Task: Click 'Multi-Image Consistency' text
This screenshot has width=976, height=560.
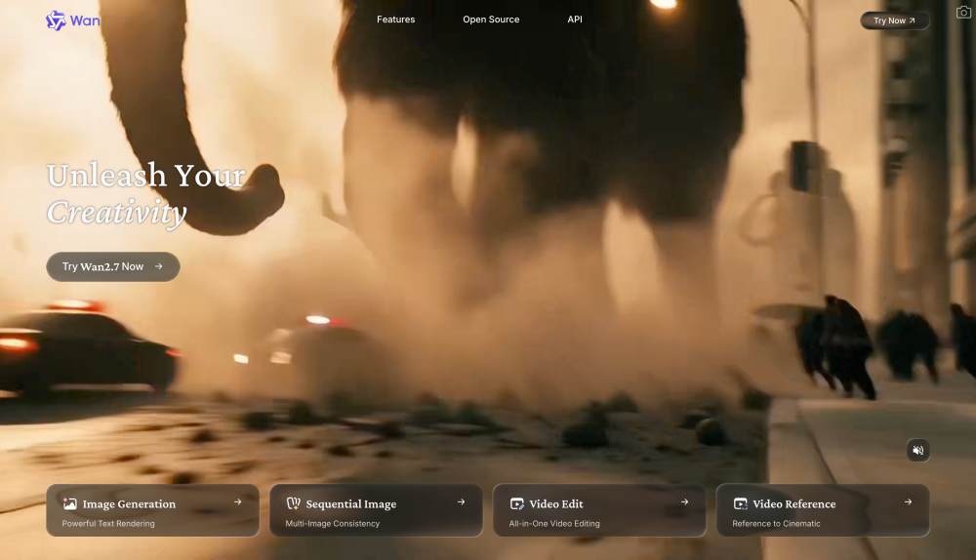Action: [x=333, y=524]
